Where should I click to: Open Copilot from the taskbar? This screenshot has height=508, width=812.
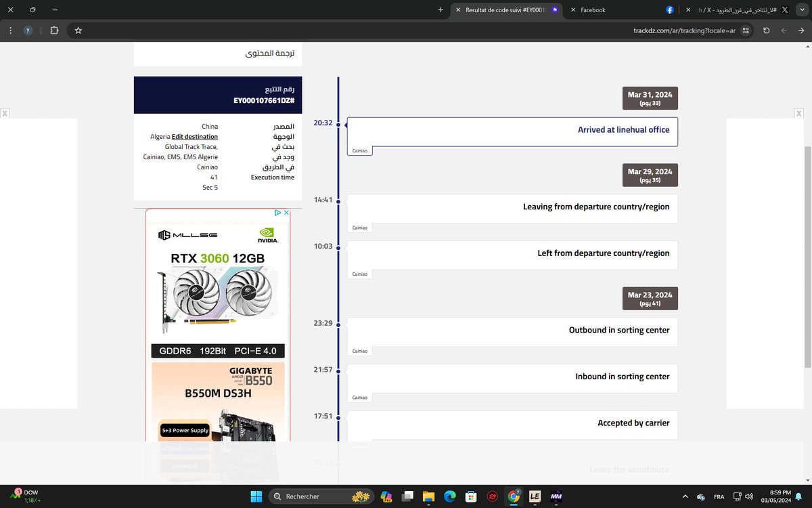point(387,496)
